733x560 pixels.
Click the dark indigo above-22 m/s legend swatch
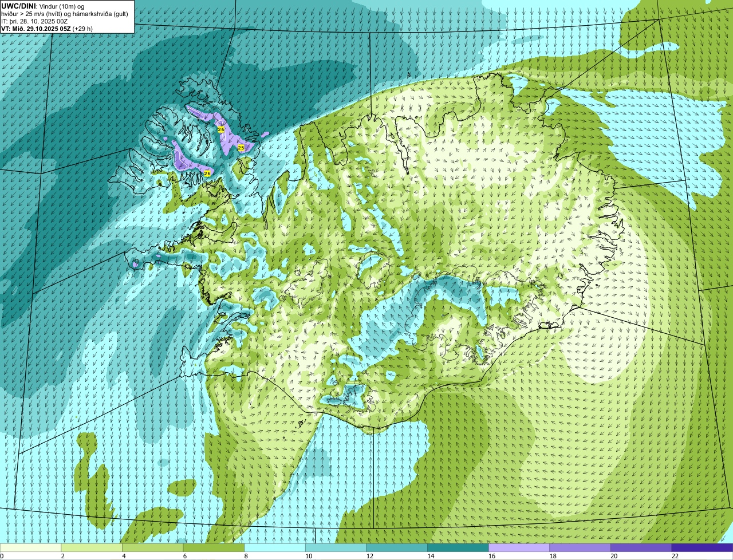[x=702, y=547]
